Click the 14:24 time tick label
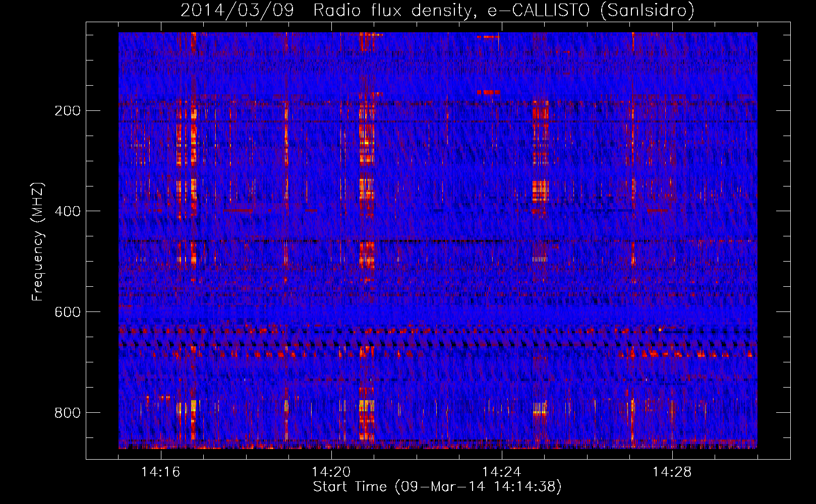This screenshot has width=816, height=504. pyautogui.click(x=502, y=472)
